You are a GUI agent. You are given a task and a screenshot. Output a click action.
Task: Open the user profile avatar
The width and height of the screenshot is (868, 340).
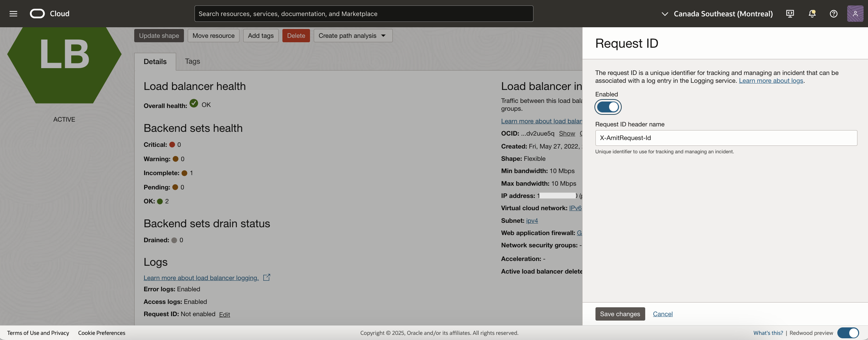pyautogui.click(x=855, y=14)
